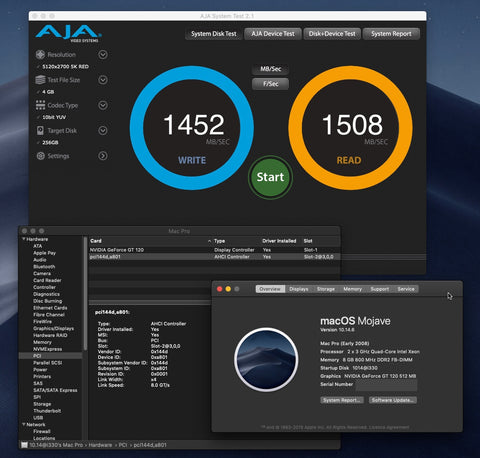Screen dimensions: 480x458
Task: Click the Codec Type icon
Action: 40,105
